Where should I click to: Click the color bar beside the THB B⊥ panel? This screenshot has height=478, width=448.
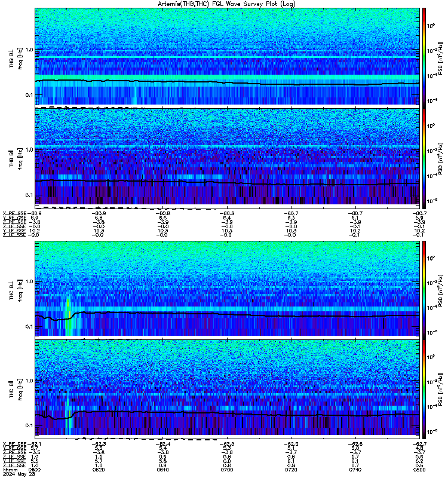(424, 57)
